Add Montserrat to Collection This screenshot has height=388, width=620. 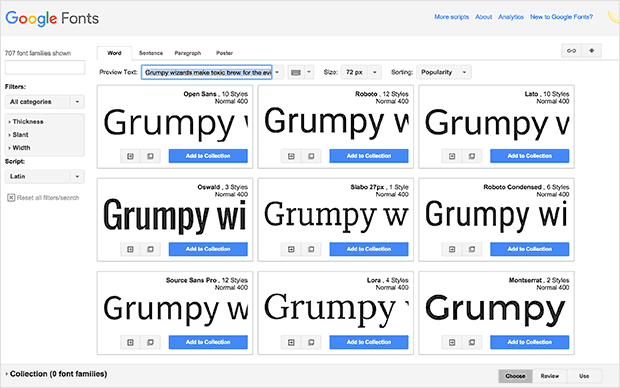click(529, 343)
